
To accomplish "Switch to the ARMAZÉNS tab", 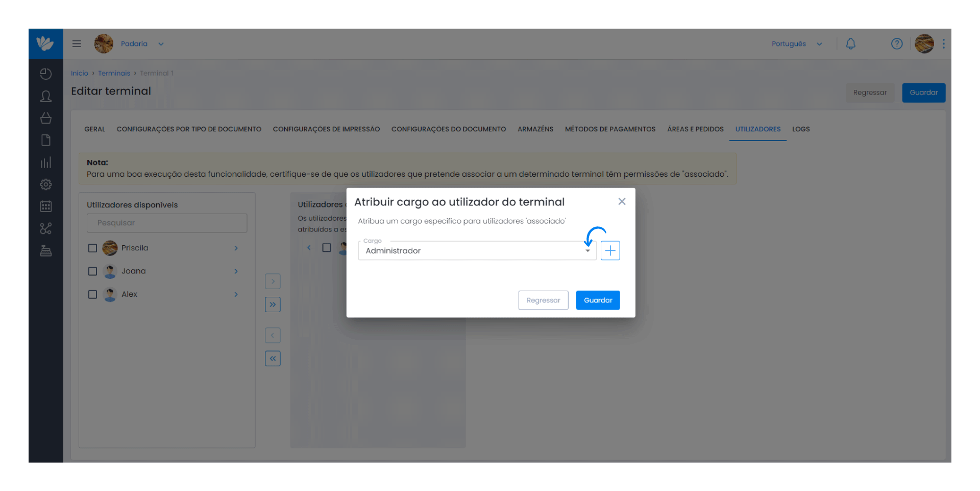I will coord(535,129).
